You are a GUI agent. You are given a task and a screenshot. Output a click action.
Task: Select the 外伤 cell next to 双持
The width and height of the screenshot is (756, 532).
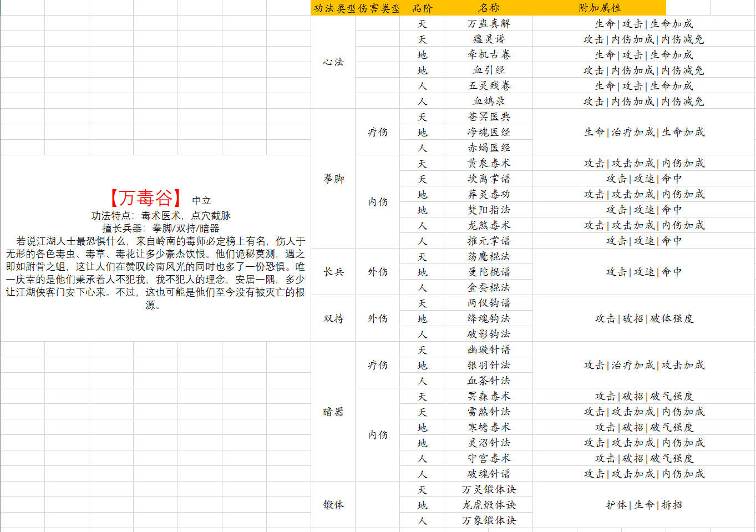point(378,318)
